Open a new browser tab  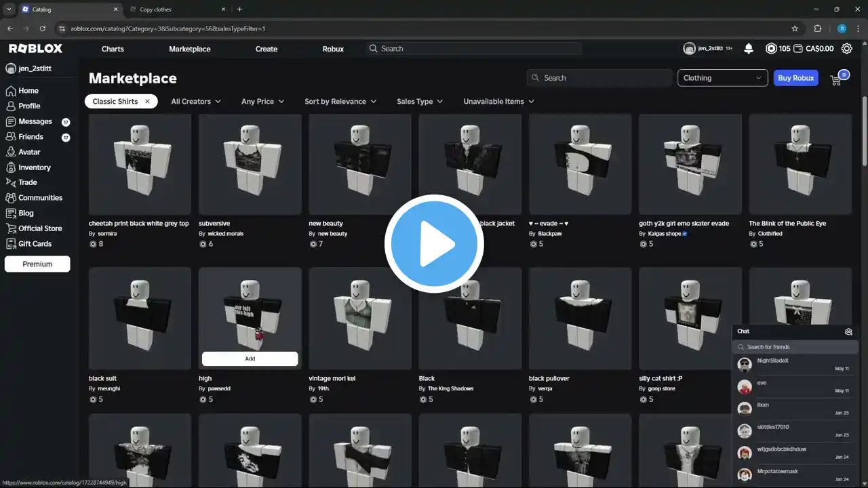(239, 9)
